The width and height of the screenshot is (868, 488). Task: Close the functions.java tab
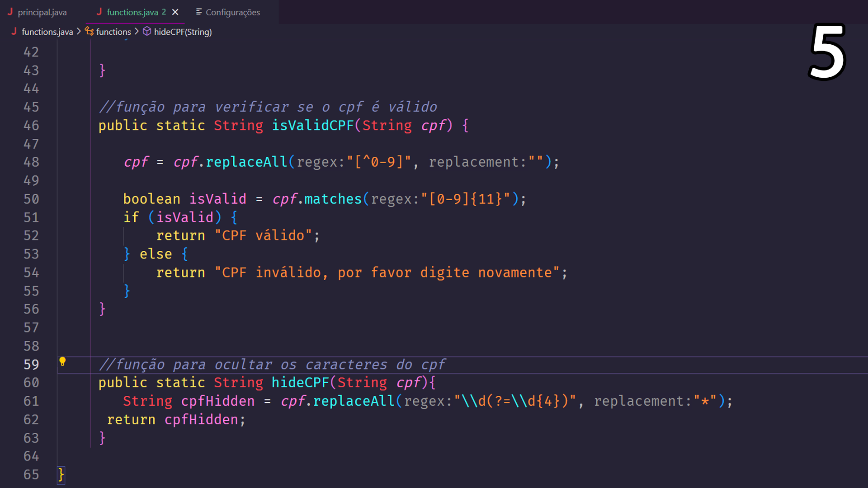(x=175, y=12)
